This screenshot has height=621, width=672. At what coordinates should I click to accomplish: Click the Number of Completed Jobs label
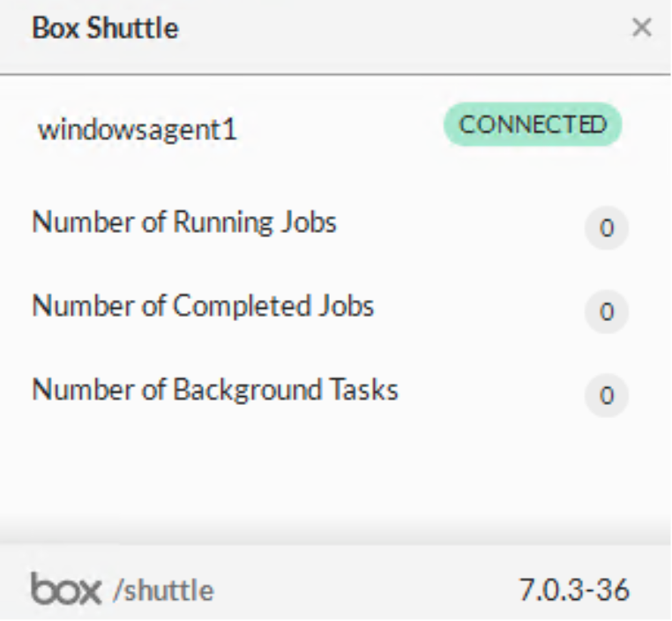pyautogui.click(x=203, y=306)
